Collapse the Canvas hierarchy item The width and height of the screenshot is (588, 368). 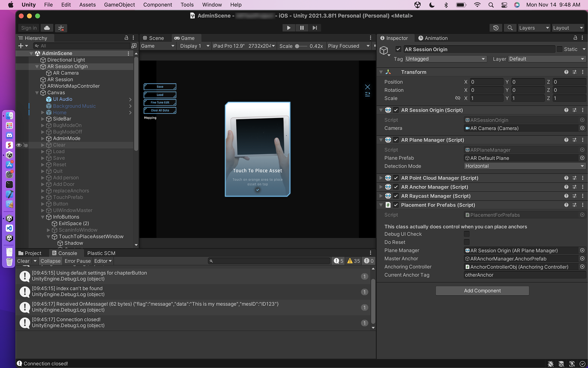pyautogui.click(x=37, y=93)
